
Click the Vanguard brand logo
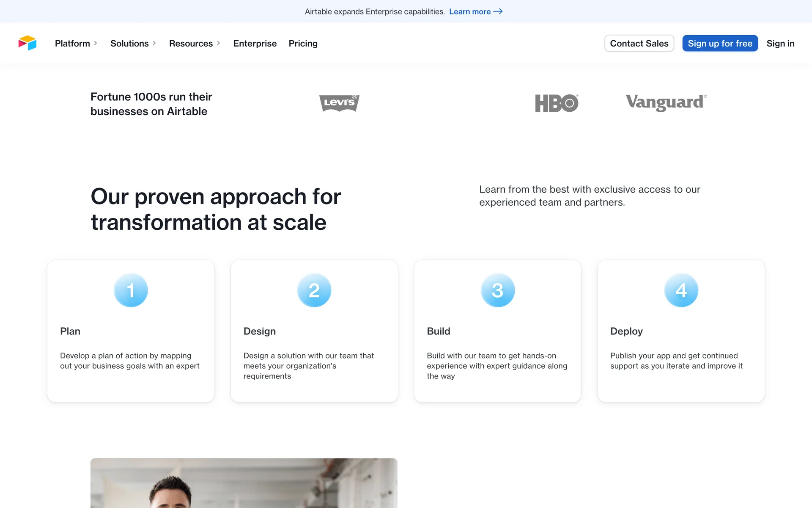point(666,102)
